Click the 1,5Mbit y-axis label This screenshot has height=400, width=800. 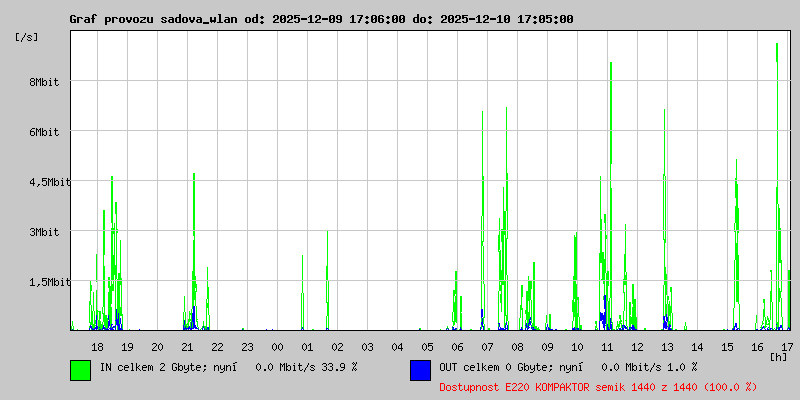tap(50, 282)
